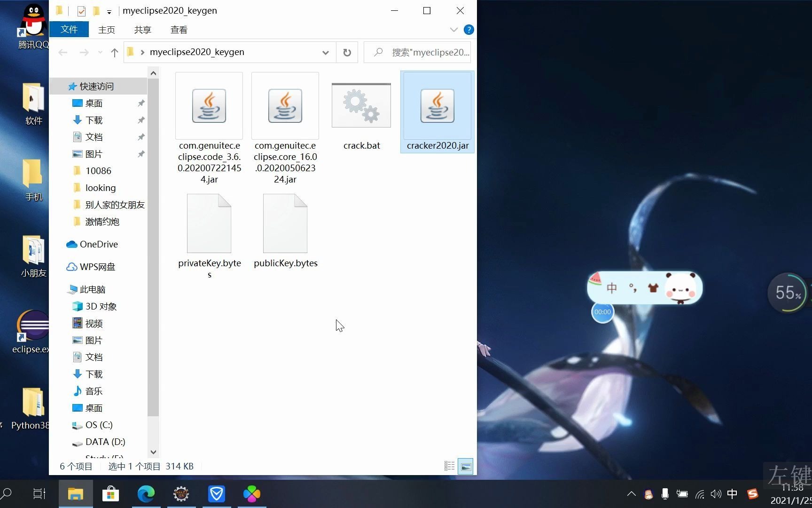The image size is (812, 508).
Task: Expand the address bar dropdown arrow
Action: click(x=325, y=52)
